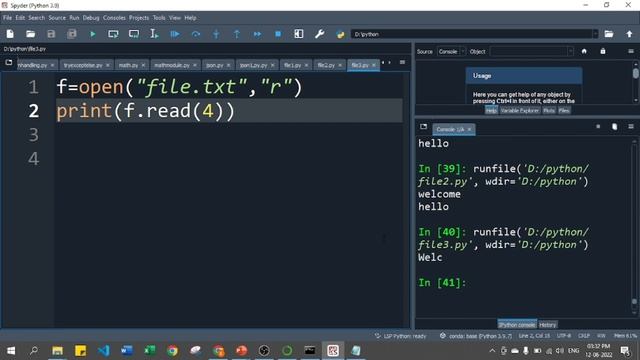Run cell and advance icon
The height and width of the screenshot is (360, 640).
(134, 34)
